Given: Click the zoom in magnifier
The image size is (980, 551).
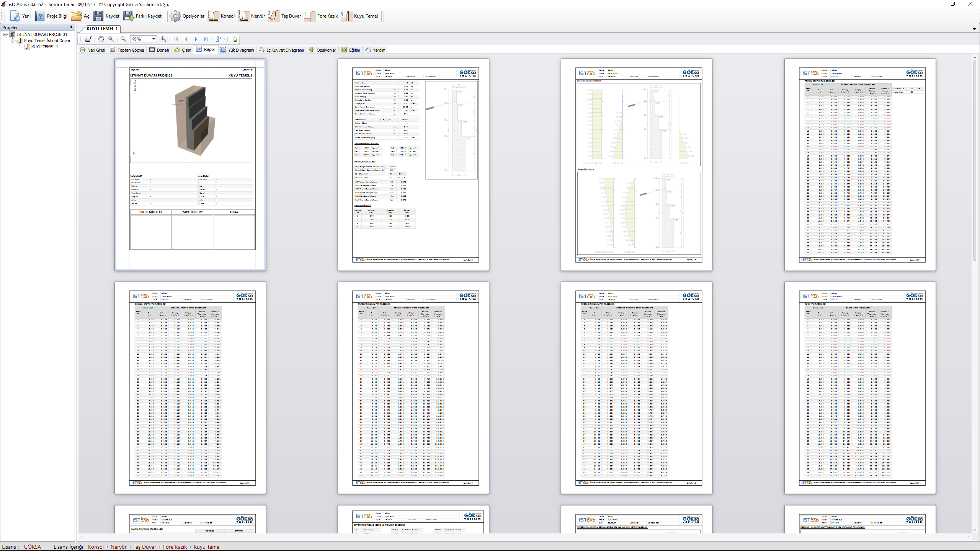Looking at the screenshot, I should [x=163, y=39].
